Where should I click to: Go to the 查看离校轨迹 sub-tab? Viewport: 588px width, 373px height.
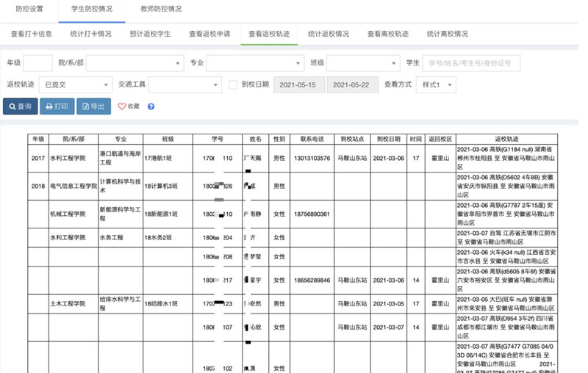[x=387, y=34]
